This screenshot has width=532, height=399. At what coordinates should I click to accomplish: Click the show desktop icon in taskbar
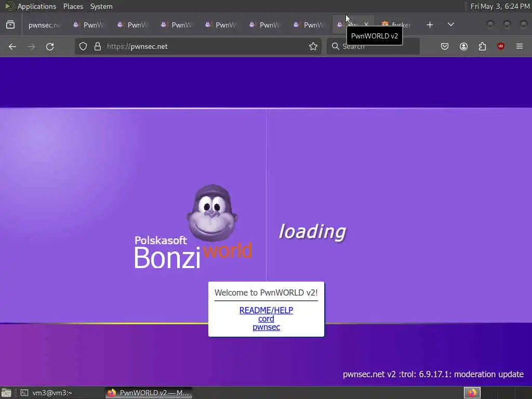click(x=6, y=393)
